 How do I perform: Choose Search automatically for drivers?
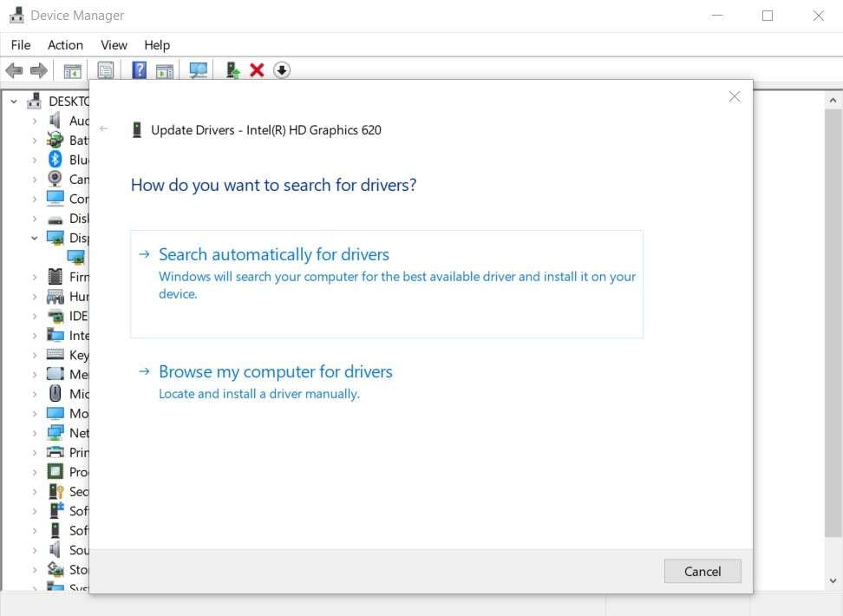point(387,284)
